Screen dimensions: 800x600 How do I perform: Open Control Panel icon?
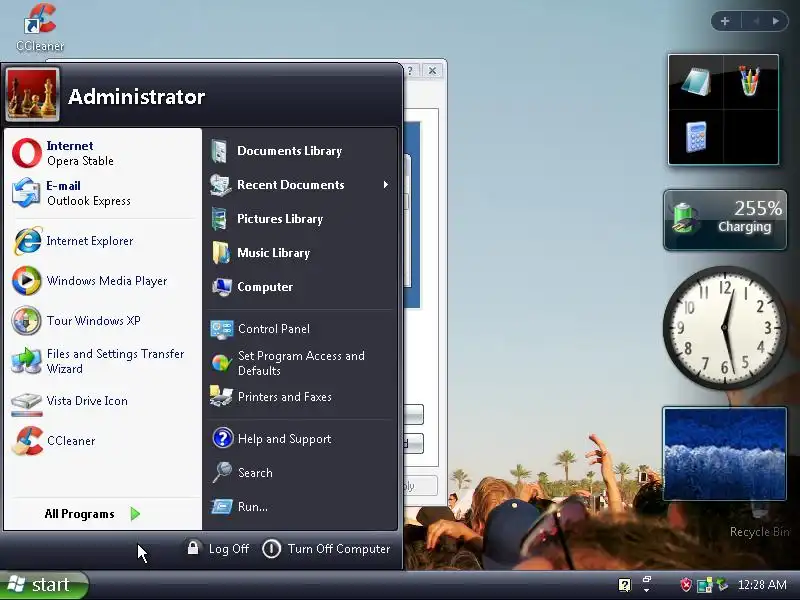click(222, 329)
